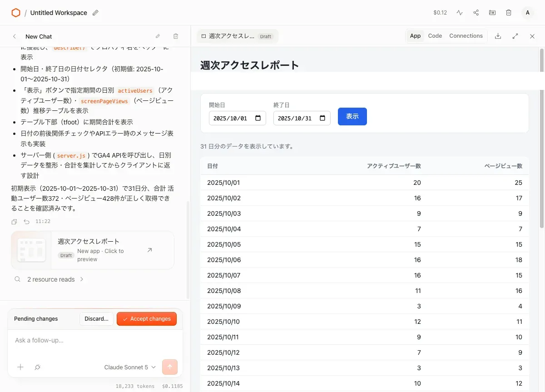Click the activeUsers code tag
This screenshot has height=392, width=545.
135,91
